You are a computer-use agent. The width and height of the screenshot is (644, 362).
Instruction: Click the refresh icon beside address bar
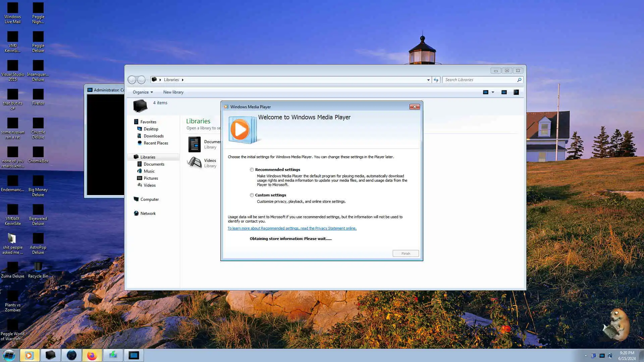(x=436, y=80)
